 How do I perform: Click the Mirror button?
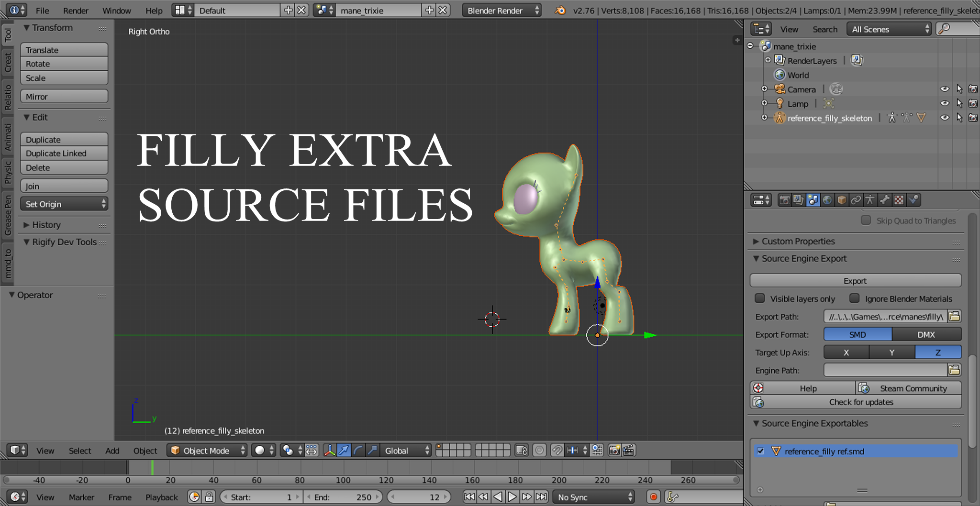tap(64, 97)
